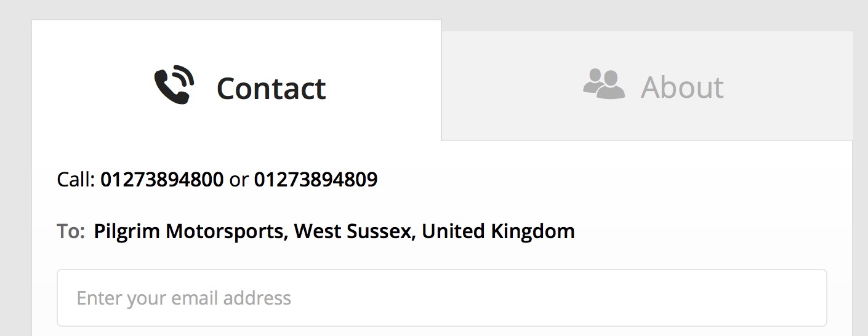This screenshot has width=868, height=336.
Task: Click the word "or" between phone numbers
Action: pos(239,180)
